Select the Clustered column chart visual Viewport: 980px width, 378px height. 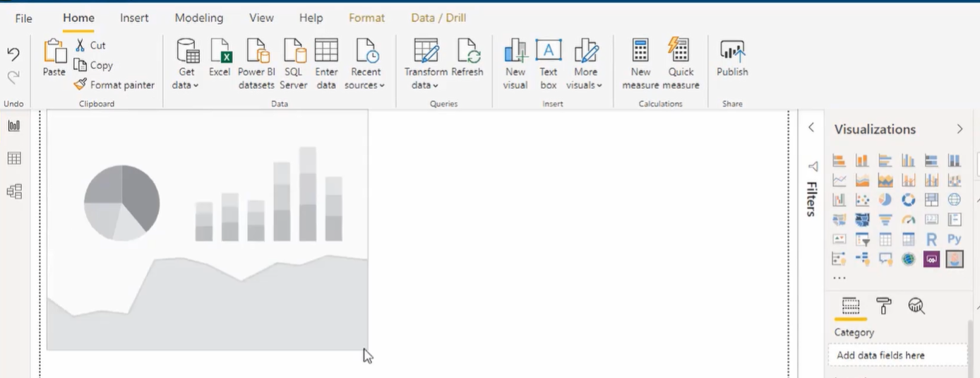click(908, 160)
